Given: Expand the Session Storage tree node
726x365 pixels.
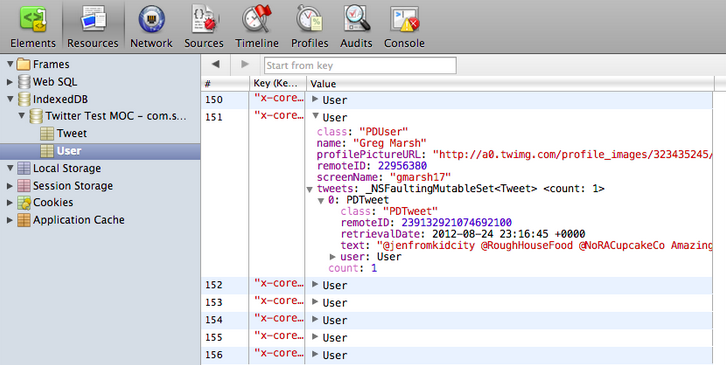Looking at the screenshot, I should pos(10,186).
